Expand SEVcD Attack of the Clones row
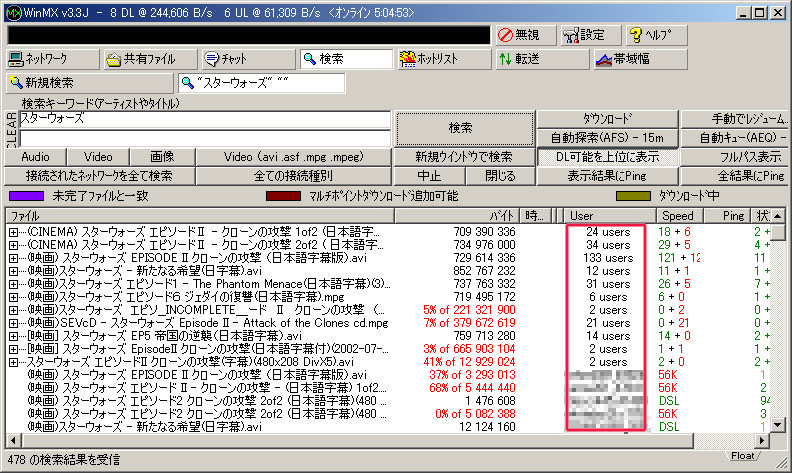 (14, 323)
